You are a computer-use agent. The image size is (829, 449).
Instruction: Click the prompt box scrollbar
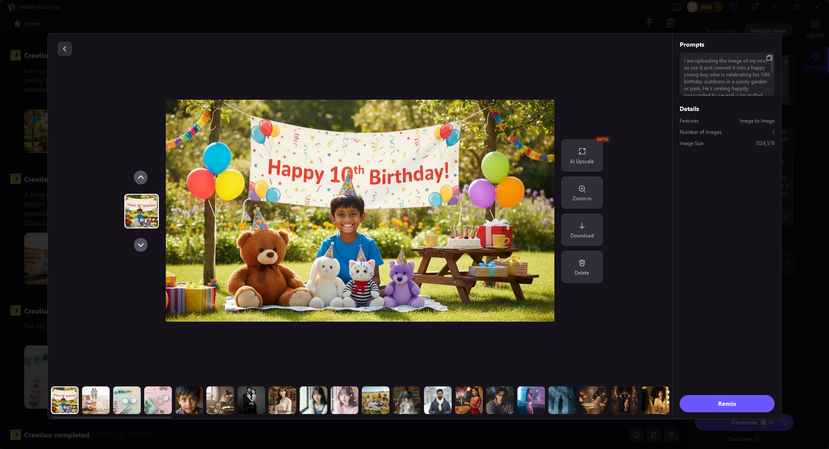click(773, 66)
